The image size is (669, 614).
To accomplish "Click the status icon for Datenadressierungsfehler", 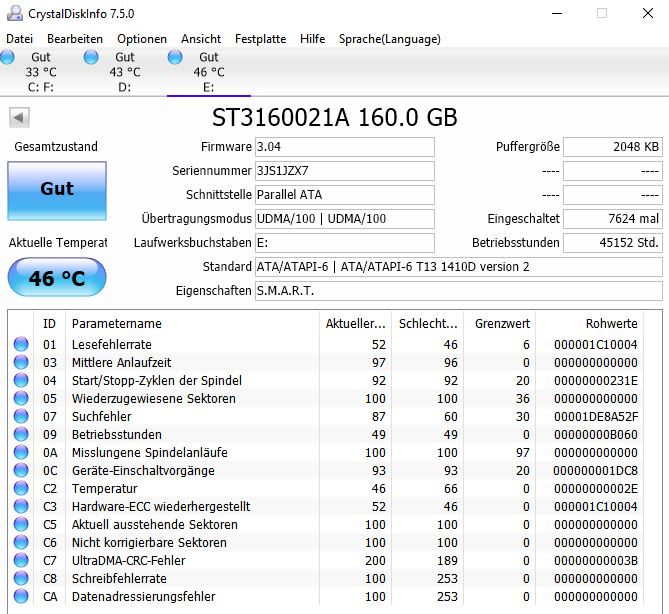I will coord(21,596).
